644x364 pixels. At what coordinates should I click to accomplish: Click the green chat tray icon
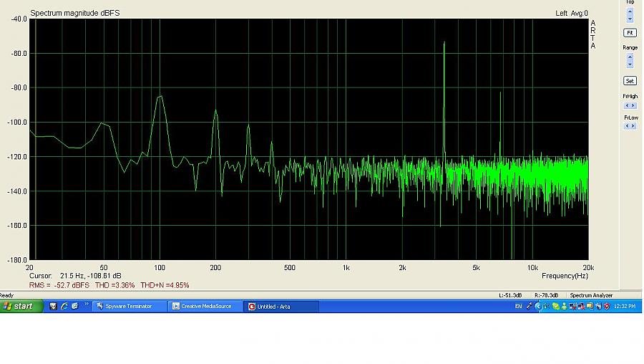[x=556, y=307]
